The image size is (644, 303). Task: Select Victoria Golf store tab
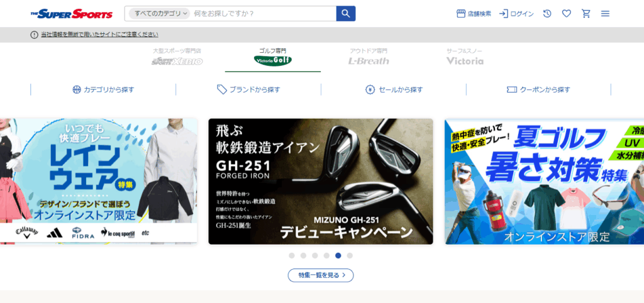click(x=273, y=57)
